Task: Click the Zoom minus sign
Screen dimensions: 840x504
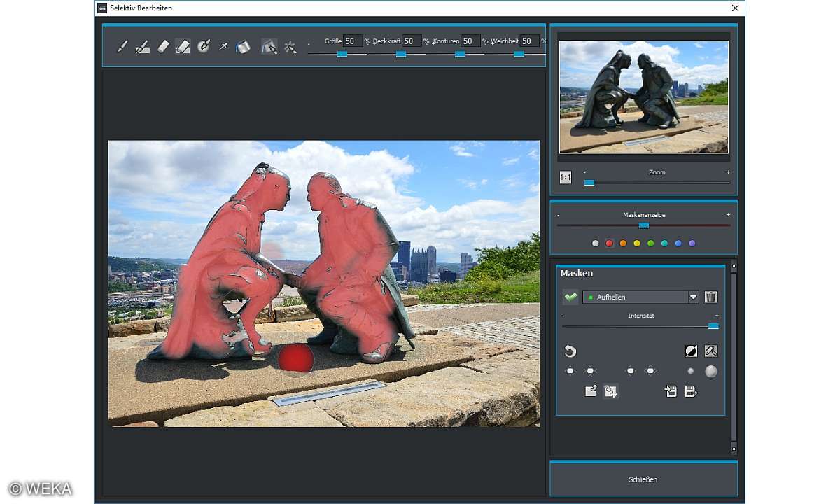Action: click(585, 172)
